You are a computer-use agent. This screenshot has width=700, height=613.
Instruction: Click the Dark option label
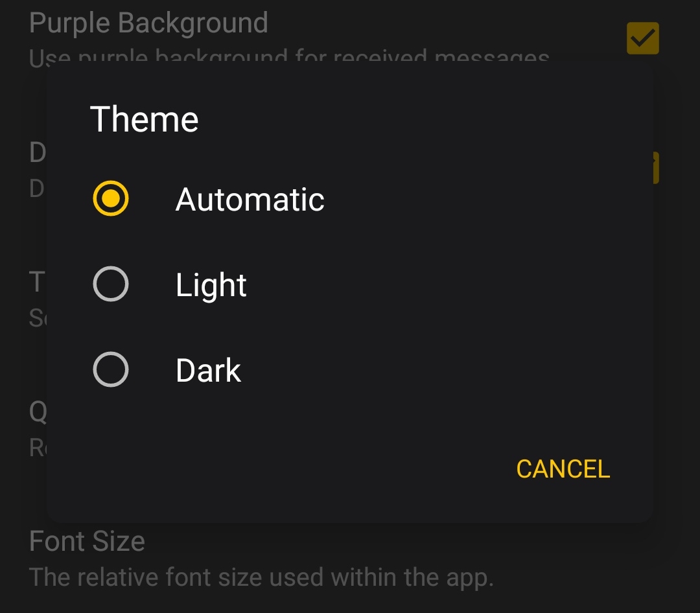208,371
